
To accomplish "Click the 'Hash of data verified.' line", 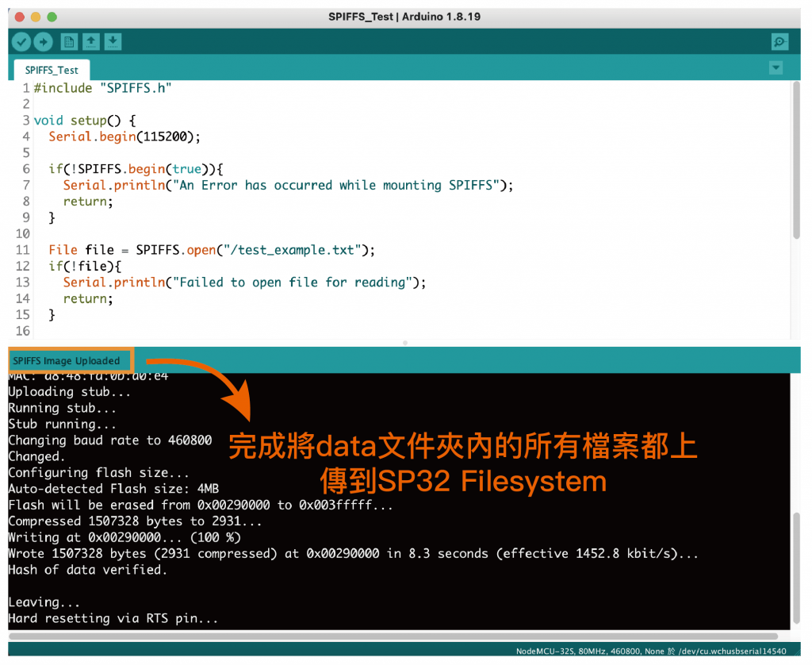I will point(87,570).
